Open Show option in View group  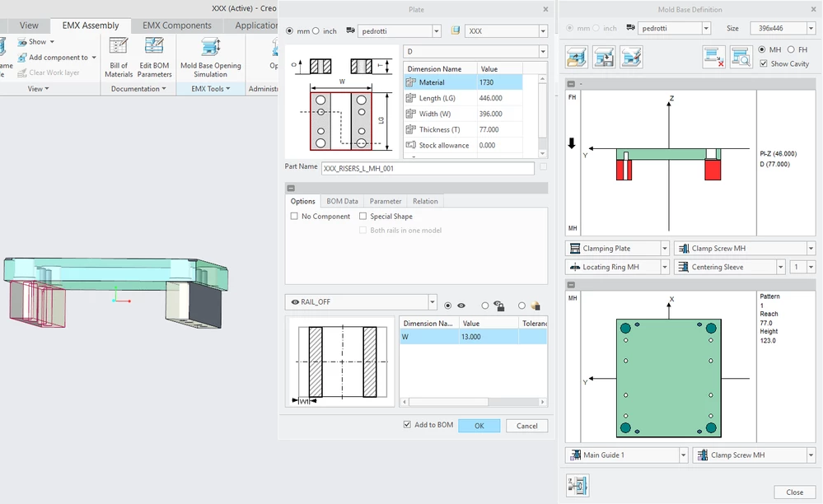pos(35,41)
